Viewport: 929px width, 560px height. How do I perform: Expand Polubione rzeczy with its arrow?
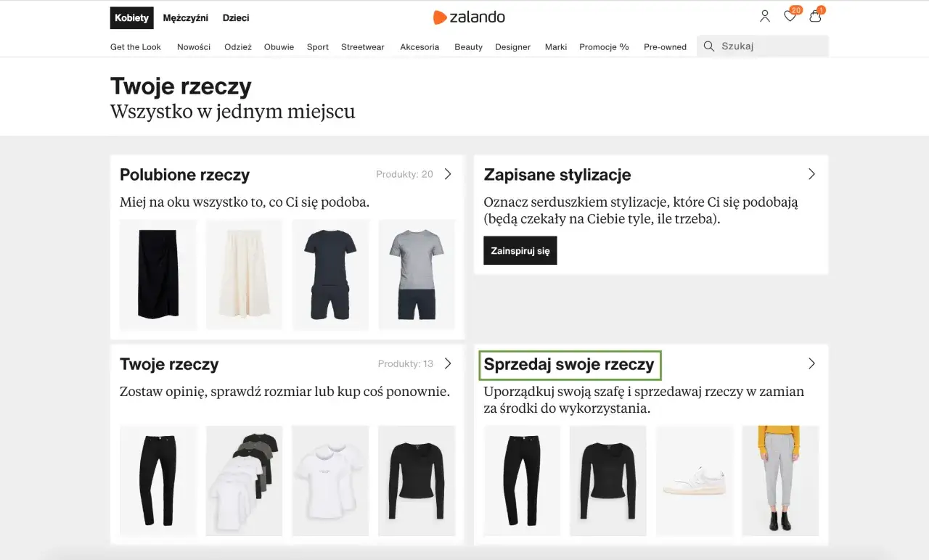(x=449, y=174)
